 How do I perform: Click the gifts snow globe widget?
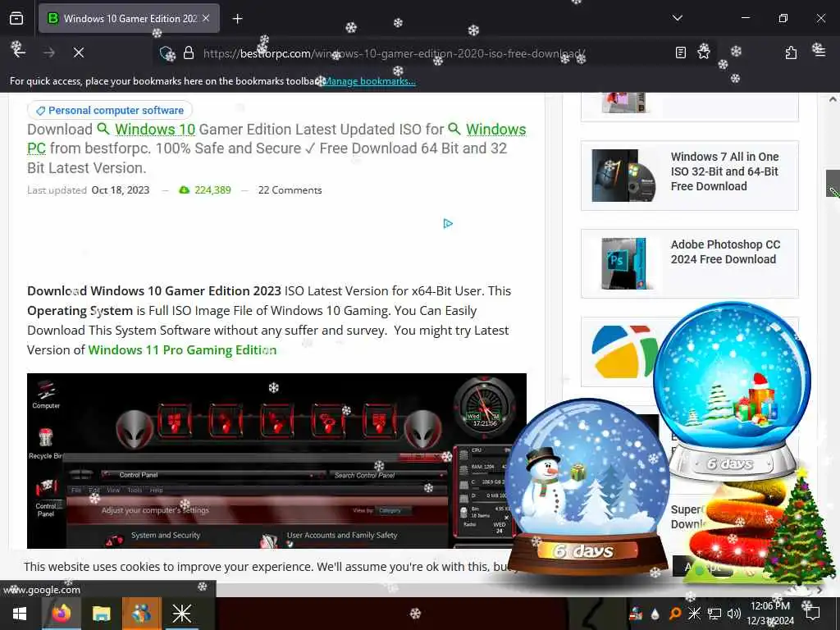point(733,391)
